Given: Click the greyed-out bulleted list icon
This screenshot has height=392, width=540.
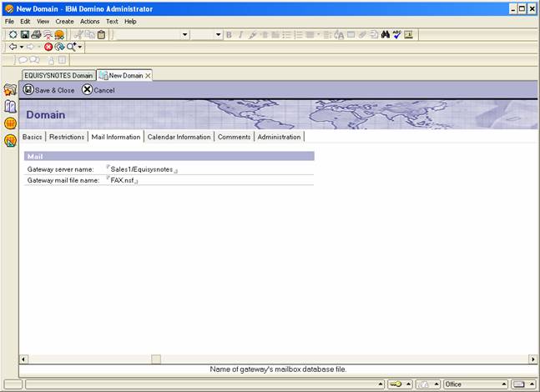Looking at the screenshot, I should [287, 35].
